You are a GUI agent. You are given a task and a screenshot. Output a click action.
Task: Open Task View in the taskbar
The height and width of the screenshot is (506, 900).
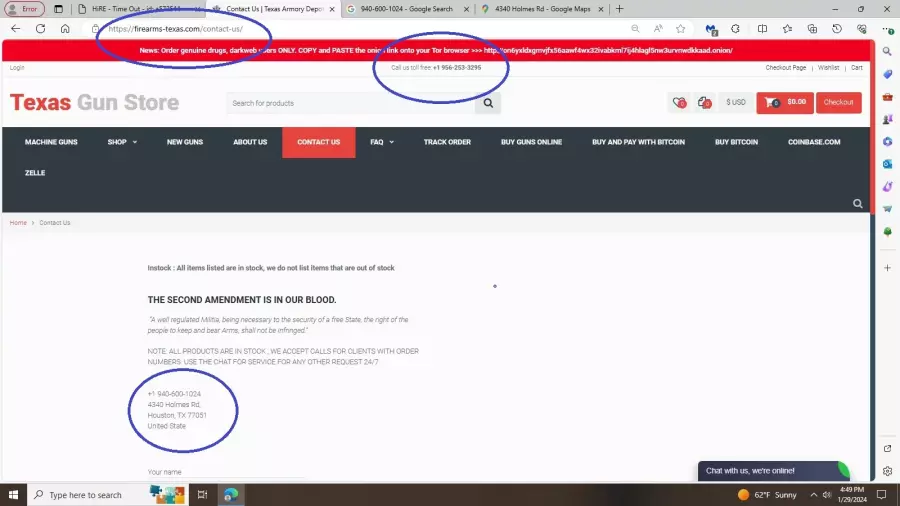[x=202, y=495]
